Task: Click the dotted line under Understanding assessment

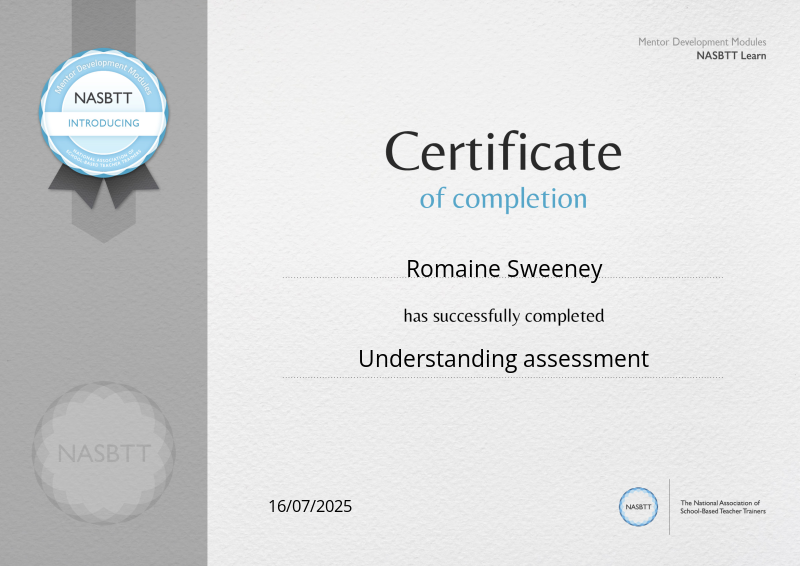Action: pyautogui.click(x=503, y=377)
